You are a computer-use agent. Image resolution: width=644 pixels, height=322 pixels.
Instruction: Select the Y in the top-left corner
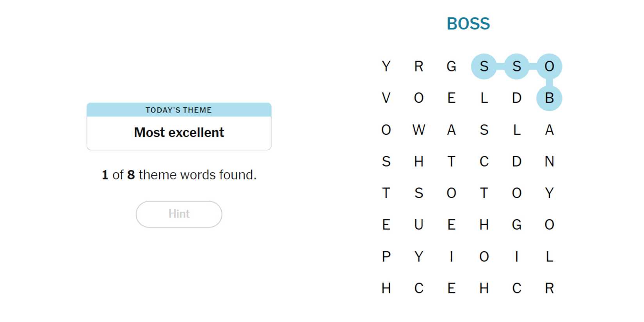tap(386, 66)
